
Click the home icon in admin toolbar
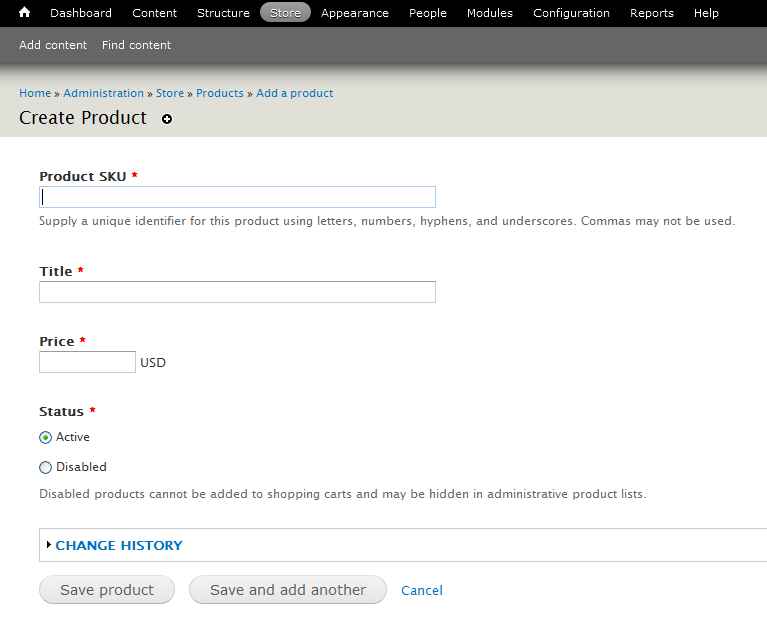coord(25,13)
